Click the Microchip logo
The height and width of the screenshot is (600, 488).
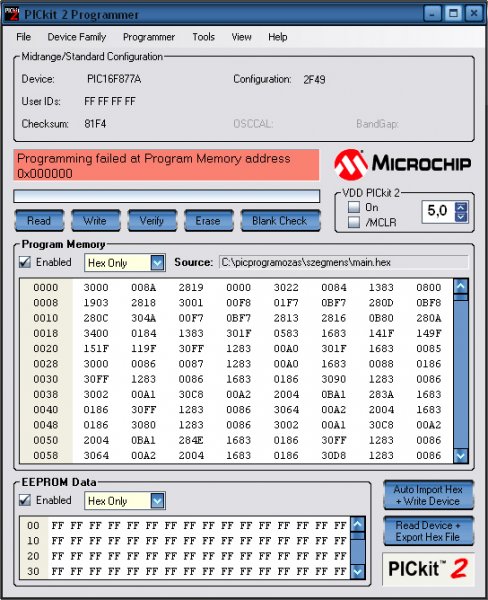(x=402, y=165)
